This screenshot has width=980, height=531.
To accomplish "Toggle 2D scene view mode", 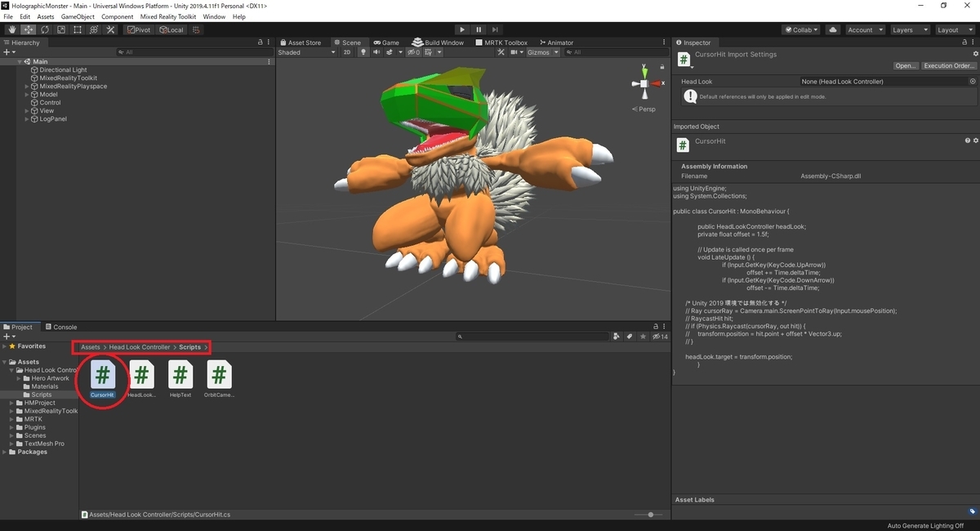I will tap(347, 52).
